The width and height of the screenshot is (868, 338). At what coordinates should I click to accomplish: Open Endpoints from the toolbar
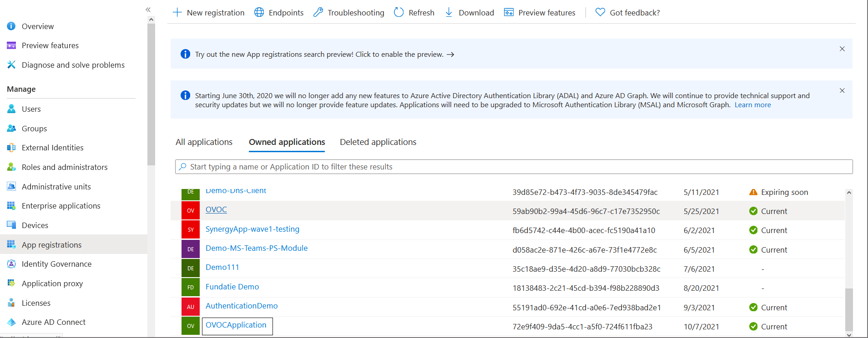278,13
